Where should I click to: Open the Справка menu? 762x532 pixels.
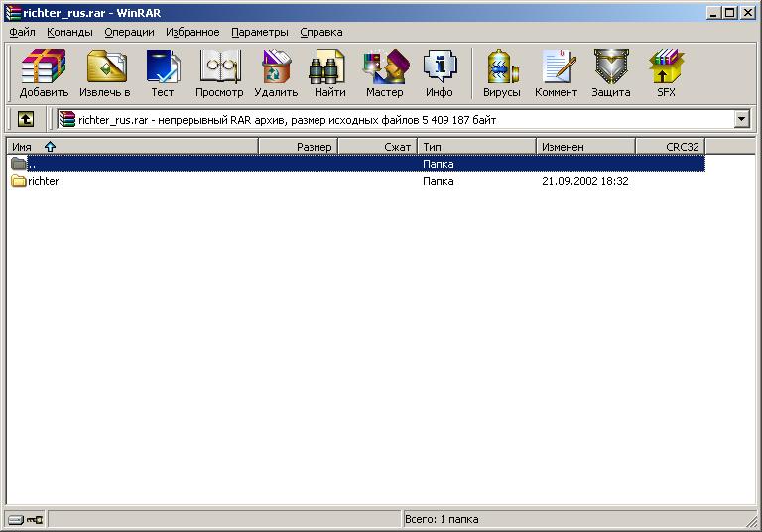(x=321, y=32)
